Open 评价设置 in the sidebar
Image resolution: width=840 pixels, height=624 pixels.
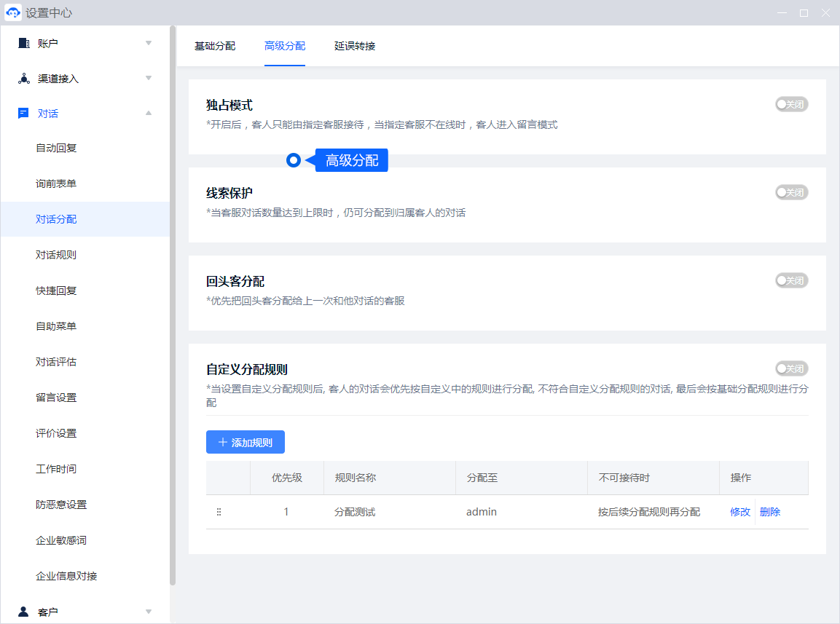[55, 433]
